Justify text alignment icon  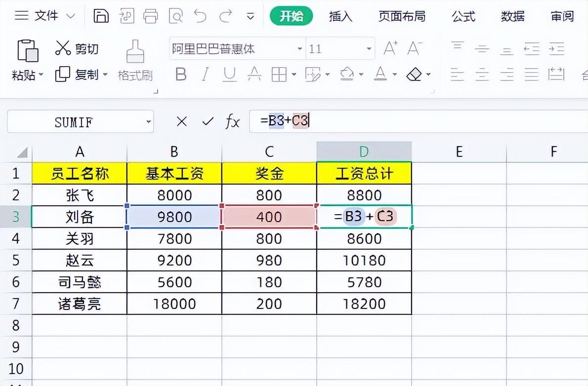(531, 74)
